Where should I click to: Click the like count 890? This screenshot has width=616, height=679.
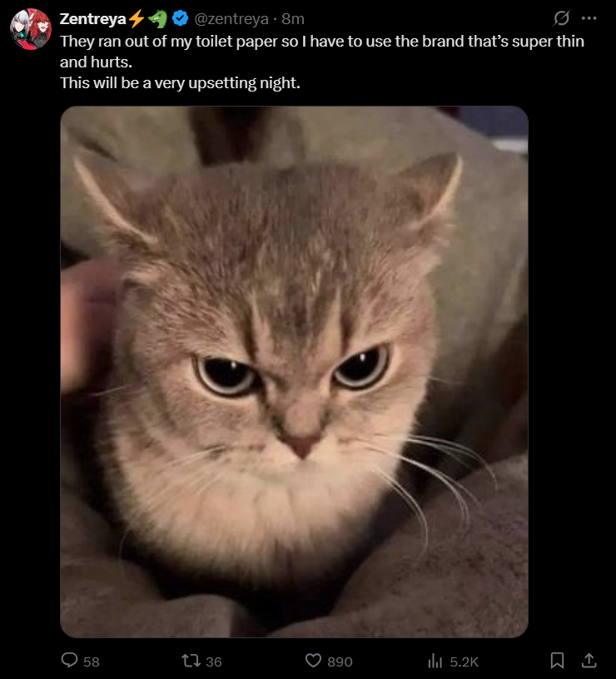(340, 662)
